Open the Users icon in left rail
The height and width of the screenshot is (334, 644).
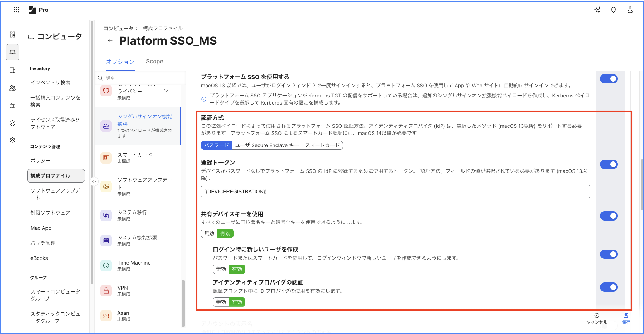coord(13,88)
